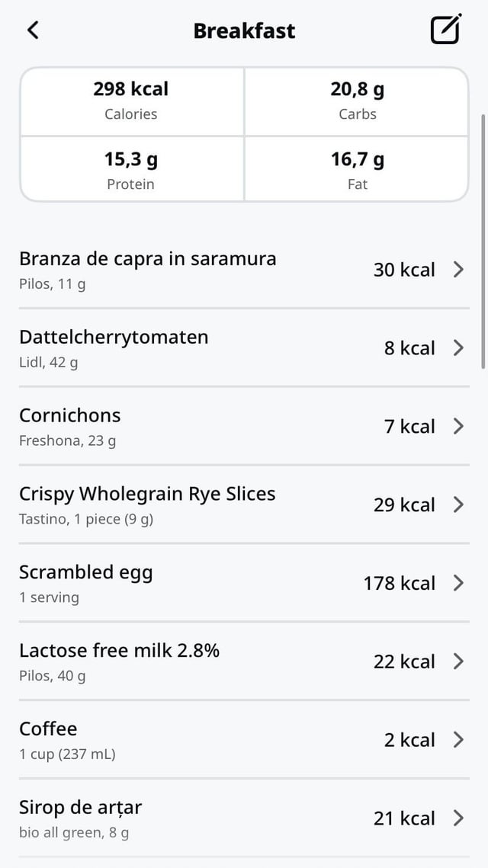488x868 pixels.
Task: Go back using the left arrow
Action: click(33, 30)
